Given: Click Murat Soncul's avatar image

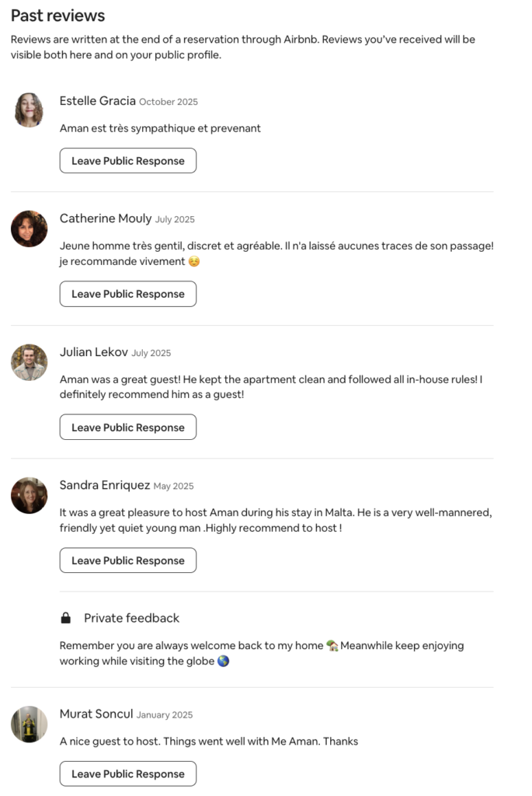Looking at the screenshot, I should pos(29,724).
